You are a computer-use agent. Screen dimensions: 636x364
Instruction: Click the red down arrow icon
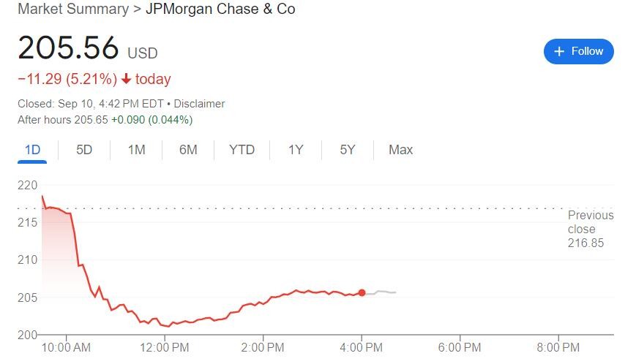point(126,79)
